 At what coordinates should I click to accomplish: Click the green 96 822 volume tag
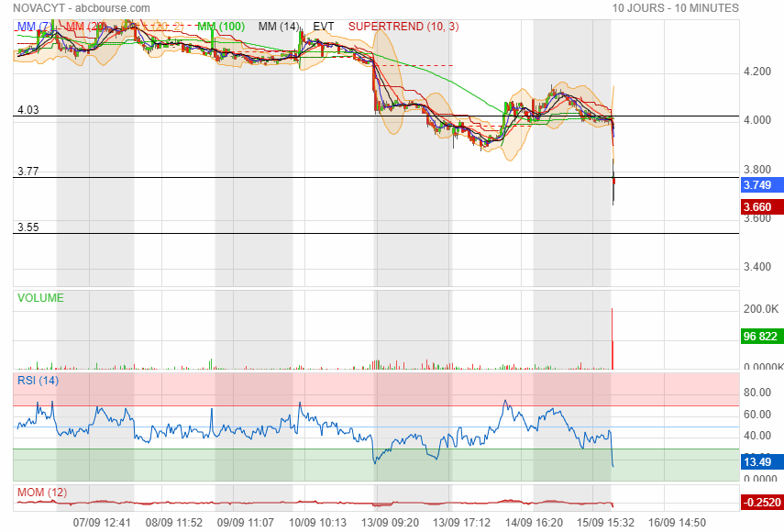762,336
